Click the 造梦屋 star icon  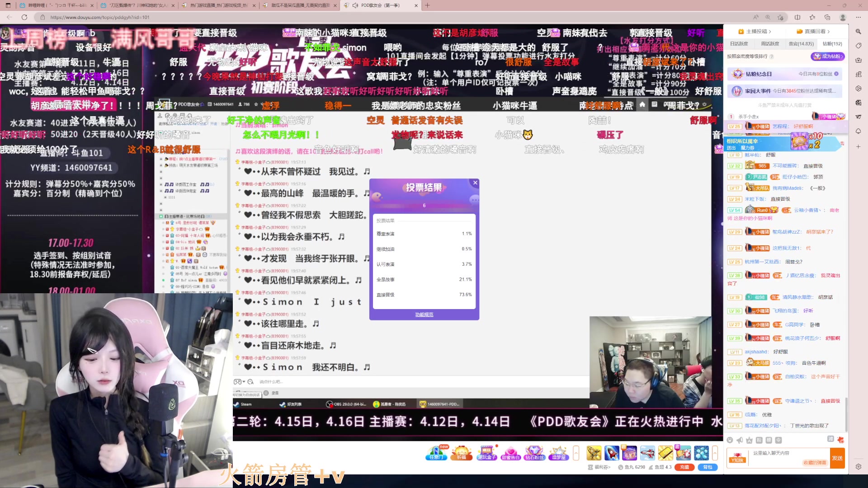pyautogui.click(x=558, y=453)
